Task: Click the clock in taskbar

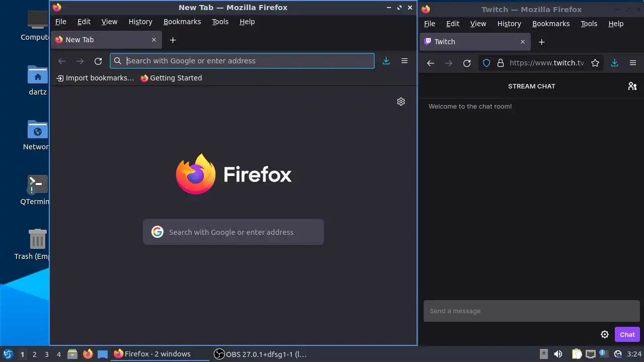Action: [x=634, y=354]
